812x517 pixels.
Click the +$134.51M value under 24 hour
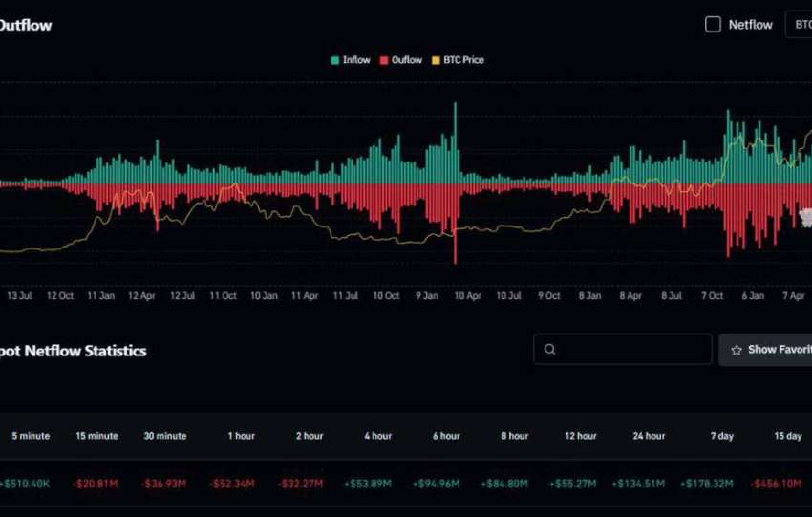[642, 485]
